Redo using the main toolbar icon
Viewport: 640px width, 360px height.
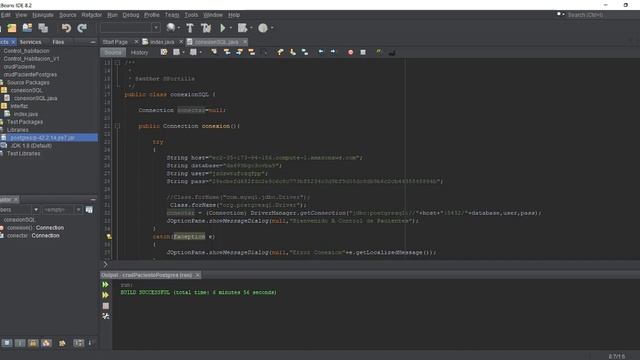tap(82, 28)
